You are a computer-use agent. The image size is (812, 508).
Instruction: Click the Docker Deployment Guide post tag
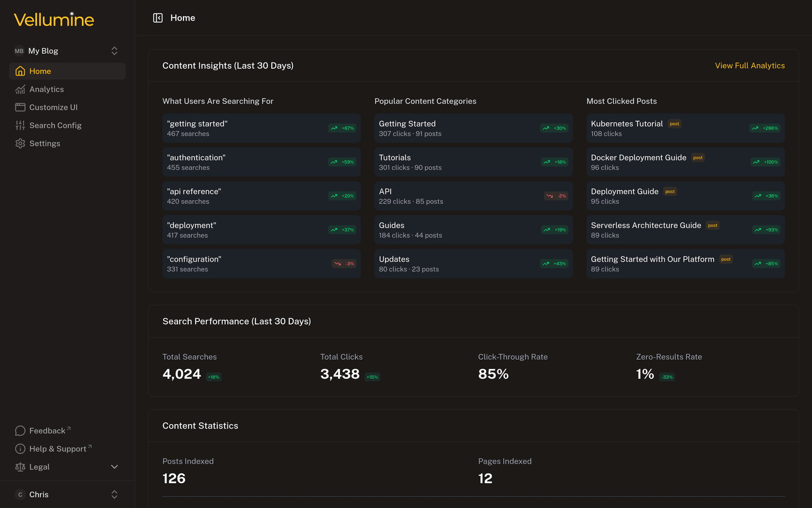(x=697, y=157)
